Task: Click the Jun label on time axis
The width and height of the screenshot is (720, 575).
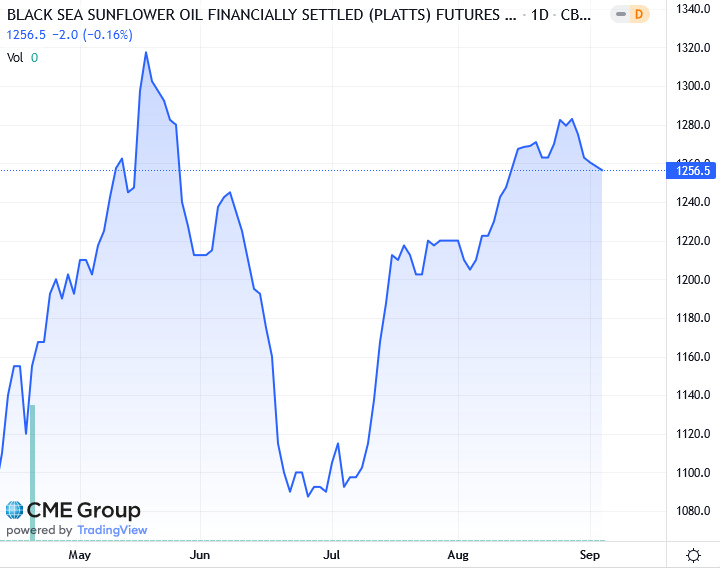Action: coord(200,554)
